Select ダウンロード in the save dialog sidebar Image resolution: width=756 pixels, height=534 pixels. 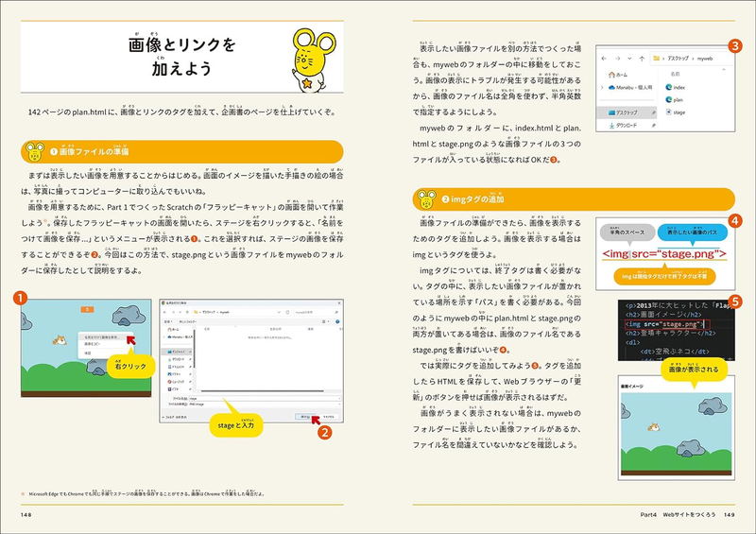177,359
